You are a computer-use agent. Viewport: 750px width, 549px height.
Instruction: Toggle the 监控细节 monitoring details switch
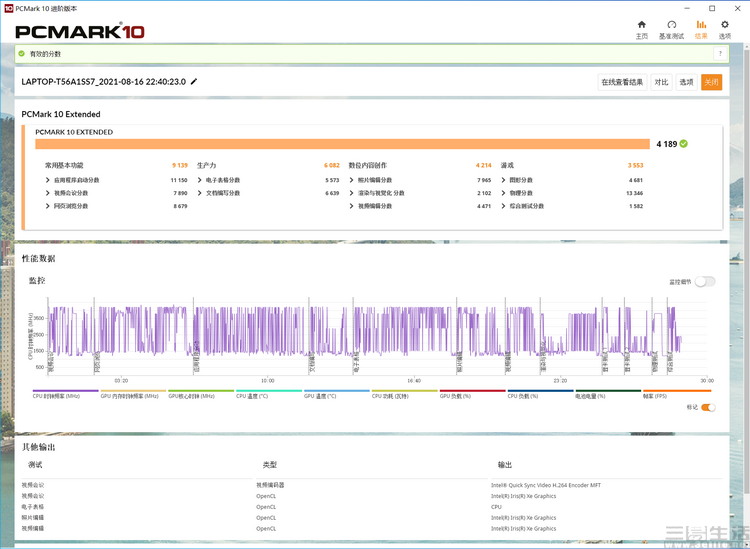(705, 282)
